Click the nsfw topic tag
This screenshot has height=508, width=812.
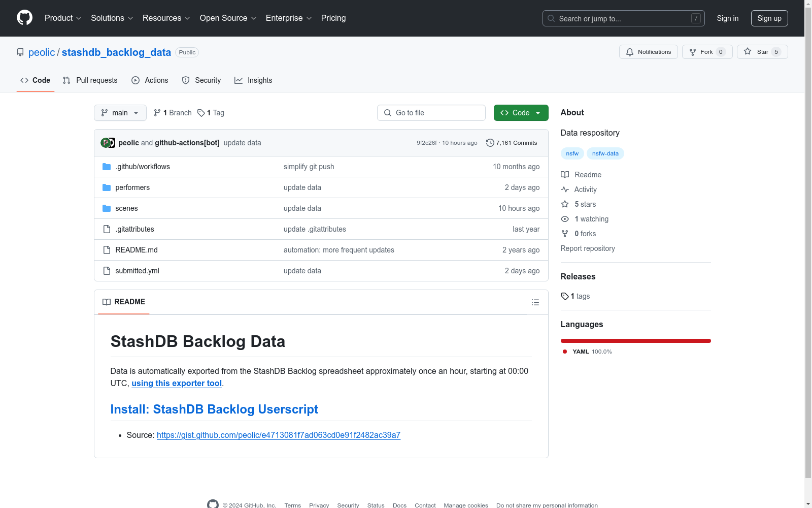point(572,153)
